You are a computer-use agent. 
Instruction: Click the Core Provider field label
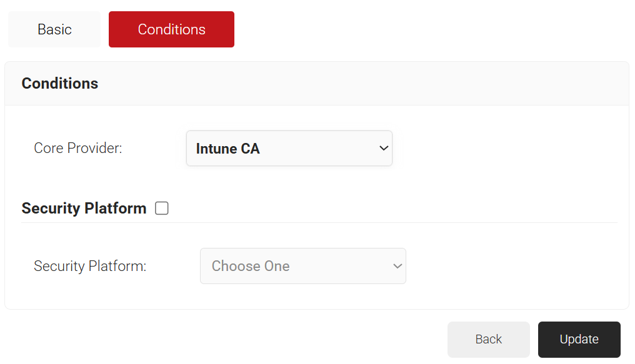[78, 149]
